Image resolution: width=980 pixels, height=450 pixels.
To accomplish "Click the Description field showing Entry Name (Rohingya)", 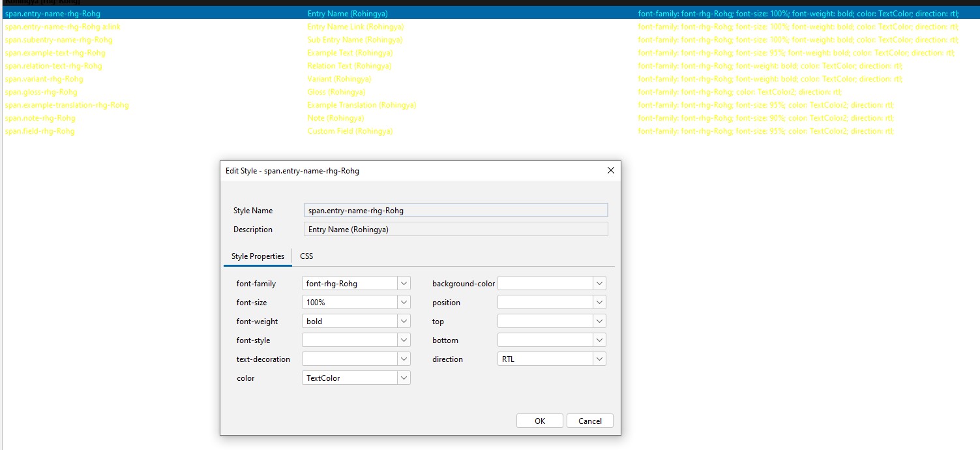I will click(x=454, y=229).
